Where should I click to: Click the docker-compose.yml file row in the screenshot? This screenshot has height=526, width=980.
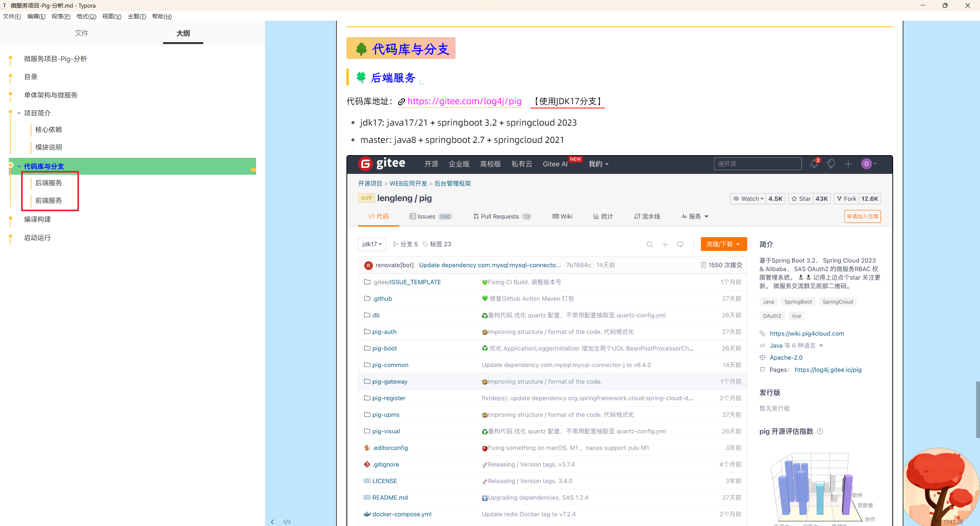point(552,514)
